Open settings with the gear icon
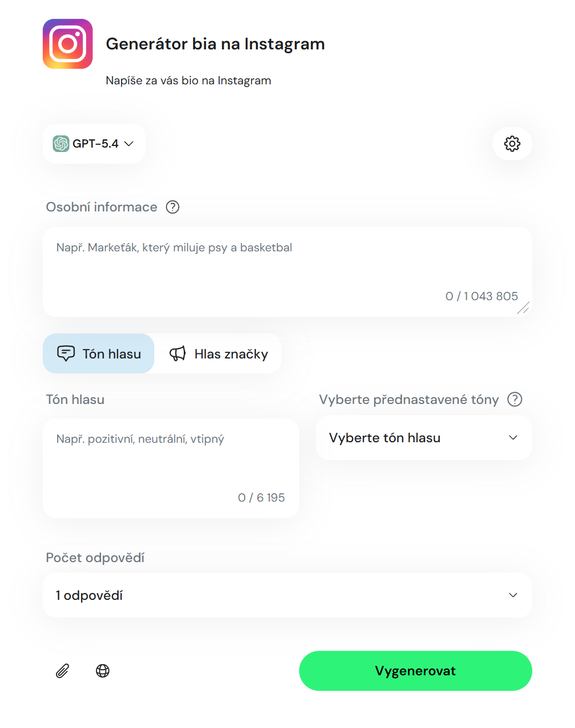The height and width of the screenshot is (728, 575). click(512, 144)
